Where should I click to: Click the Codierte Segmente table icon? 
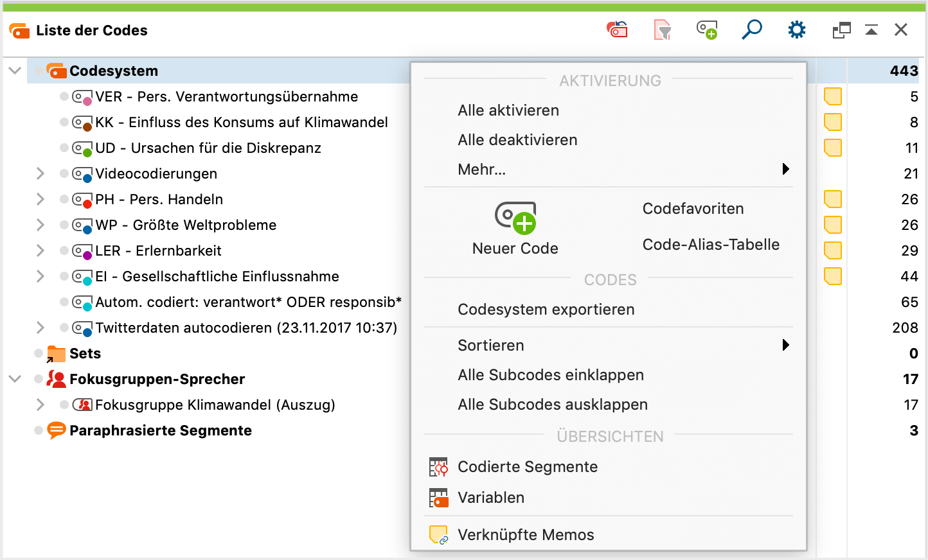[438, 467]
